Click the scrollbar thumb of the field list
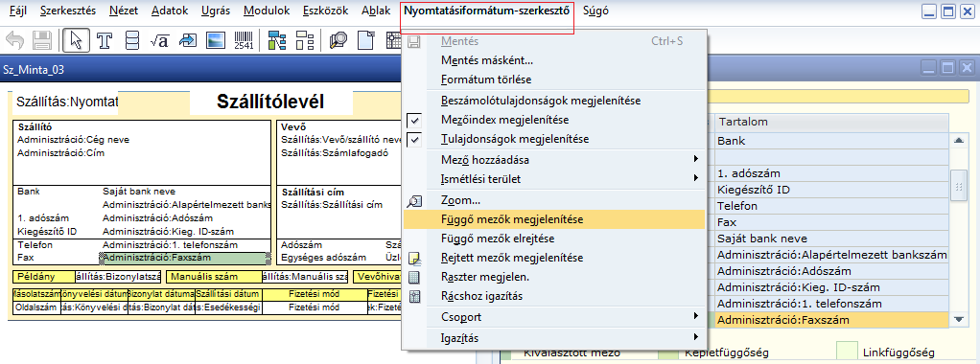This screenshot has width=980, height=364. click(959, 185)
